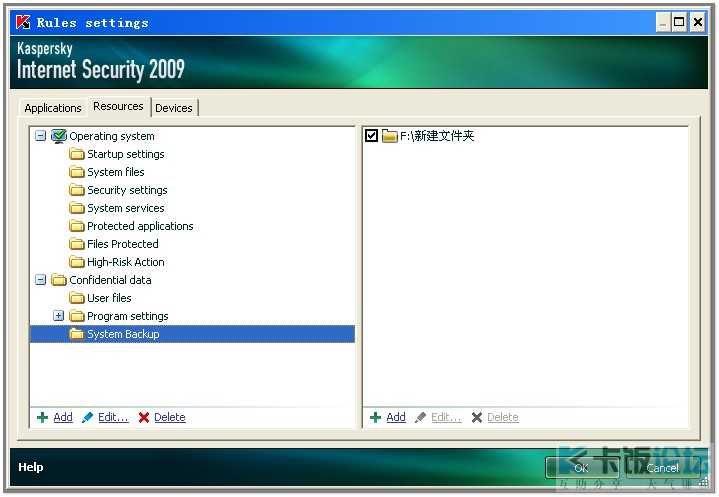Viewport: 719px width, 497px height.
Task: Click the Program settings folder icon
Action: click(77, 316)
